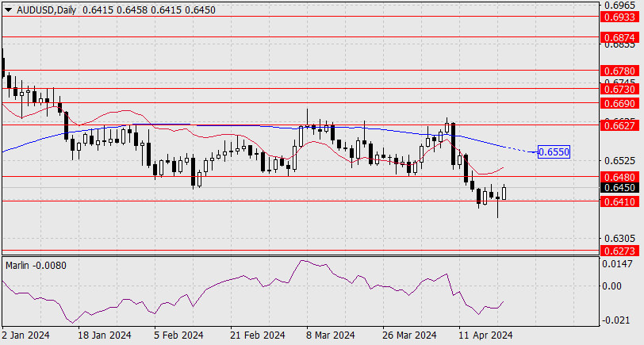Viewport: 644px width, 345px height.
Task: Select the 0.0147 Marlin scale value
Action: point(617,263)
